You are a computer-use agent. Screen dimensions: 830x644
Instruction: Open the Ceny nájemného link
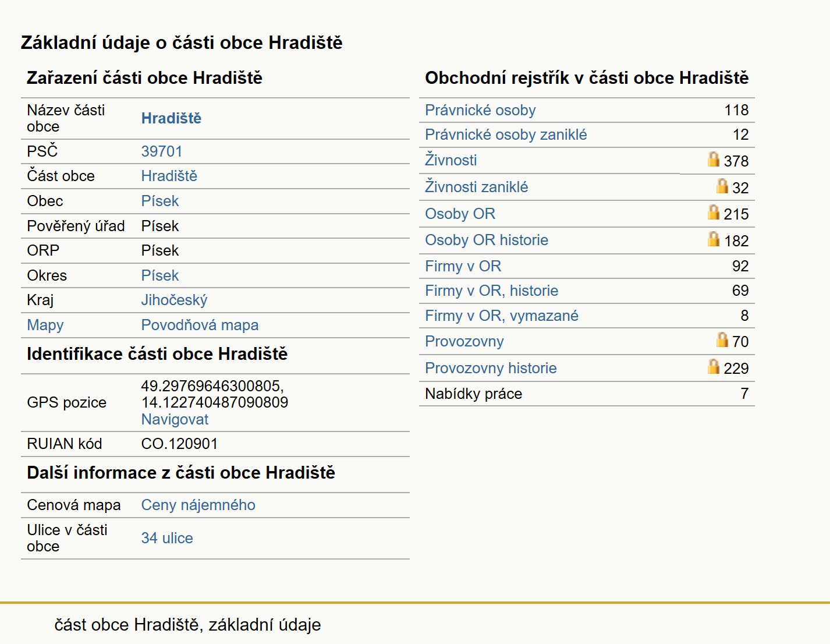point(198,505)
